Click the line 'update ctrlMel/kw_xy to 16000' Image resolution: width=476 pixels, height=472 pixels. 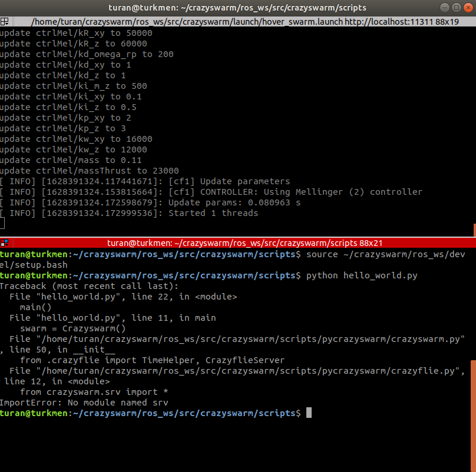tap(76, 139)
